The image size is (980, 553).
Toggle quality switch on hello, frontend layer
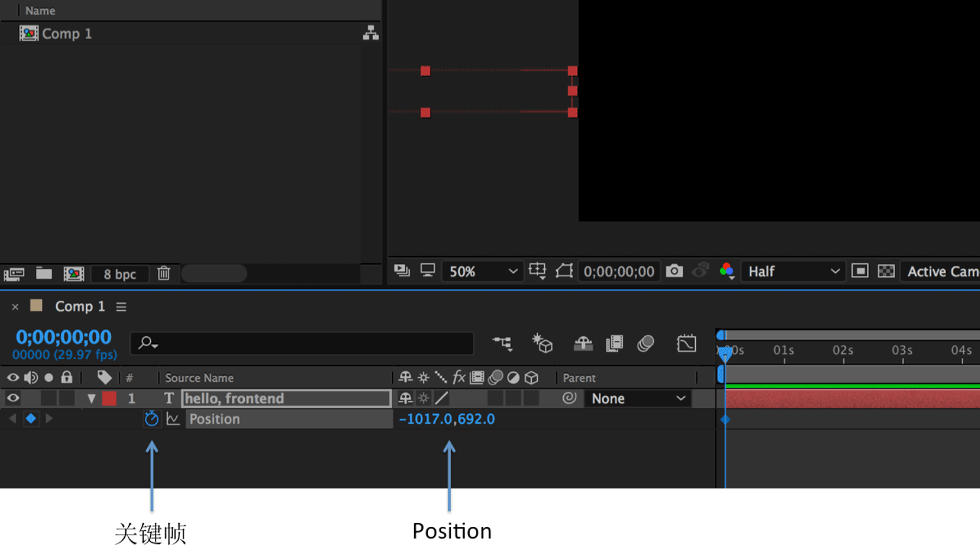tap(442, 398)
